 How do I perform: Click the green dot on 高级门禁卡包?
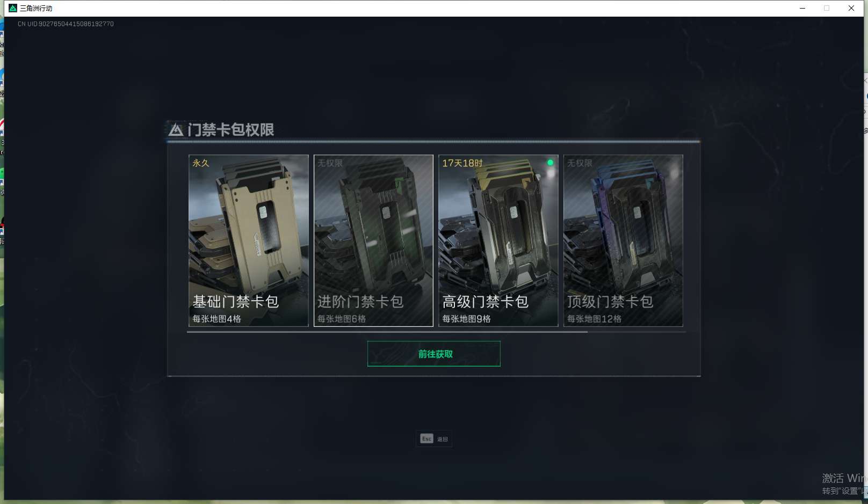(550, 162)
